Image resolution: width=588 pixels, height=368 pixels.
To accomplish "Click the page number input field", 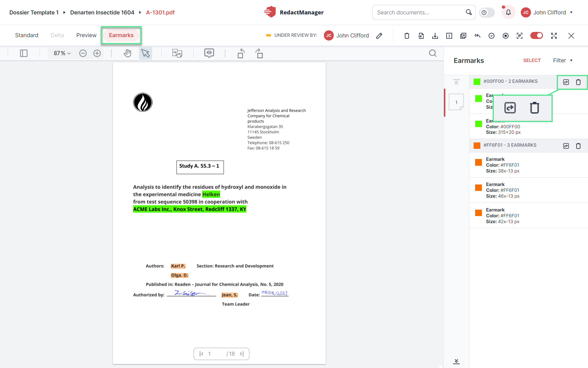I will pos(216,354).
